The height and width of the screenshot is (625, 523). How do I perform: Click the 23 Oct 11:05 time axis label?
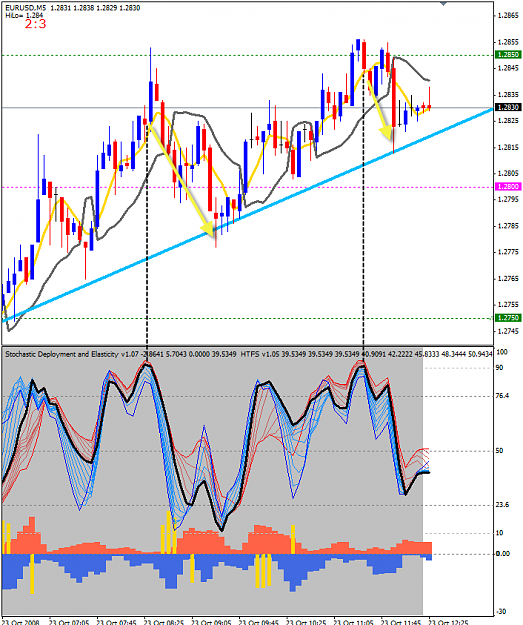353,622
